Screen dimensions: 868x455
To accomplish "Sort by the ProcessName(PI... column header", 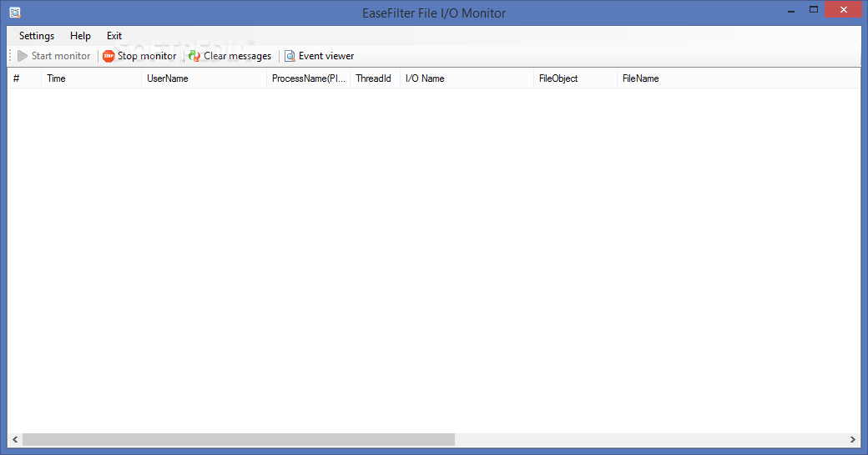I will [308, 78].
